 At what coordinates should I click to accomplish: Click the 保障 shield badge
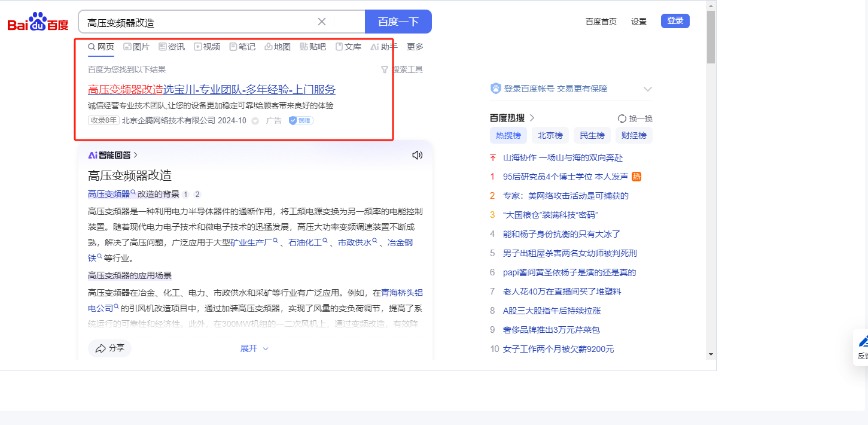(301, 120)
